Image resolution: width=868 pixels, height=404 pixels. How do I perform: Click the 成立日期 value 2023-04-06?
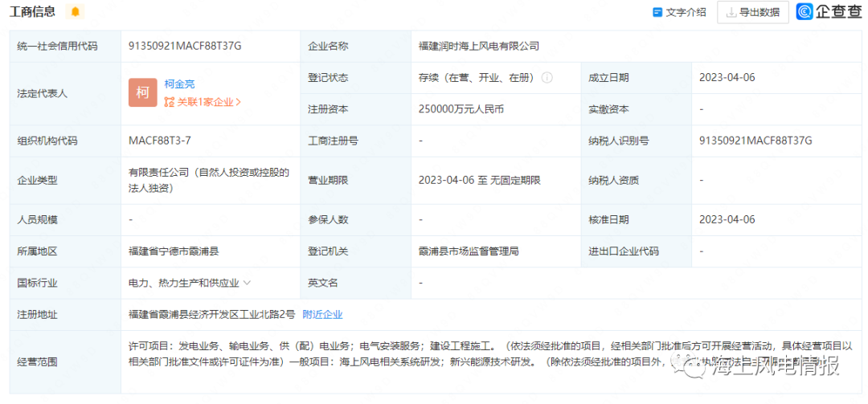(x=727, y=78)
